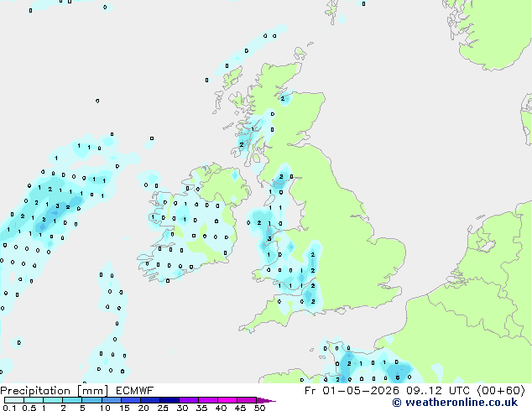Pick the legend swatch between 5 and 10
This screenshot has height=411, width=532.
(91, 400)
